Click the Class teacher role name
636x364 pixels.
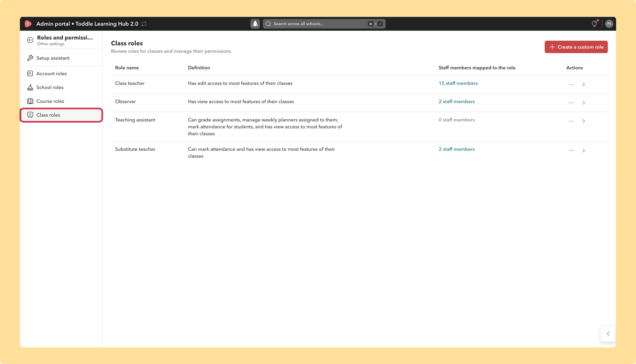(x=130, y=83)
